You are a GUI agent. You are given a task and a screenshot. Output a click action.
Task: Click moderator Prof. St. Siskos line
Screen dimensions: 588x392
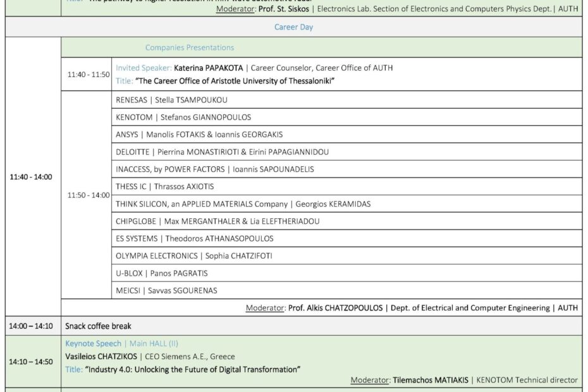point(397,9)
